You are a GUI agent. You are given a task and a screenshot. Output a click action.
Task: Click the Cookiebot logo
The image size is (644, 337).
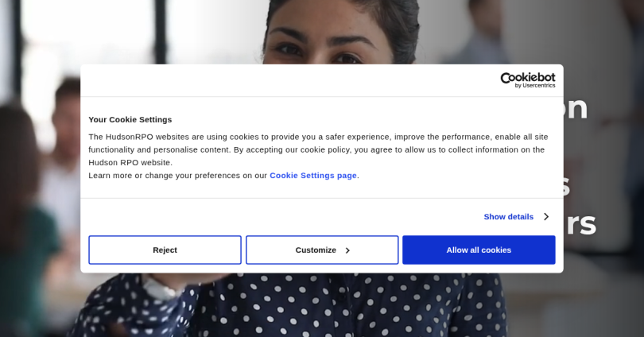pyautogui.click(x=528, y=79)
